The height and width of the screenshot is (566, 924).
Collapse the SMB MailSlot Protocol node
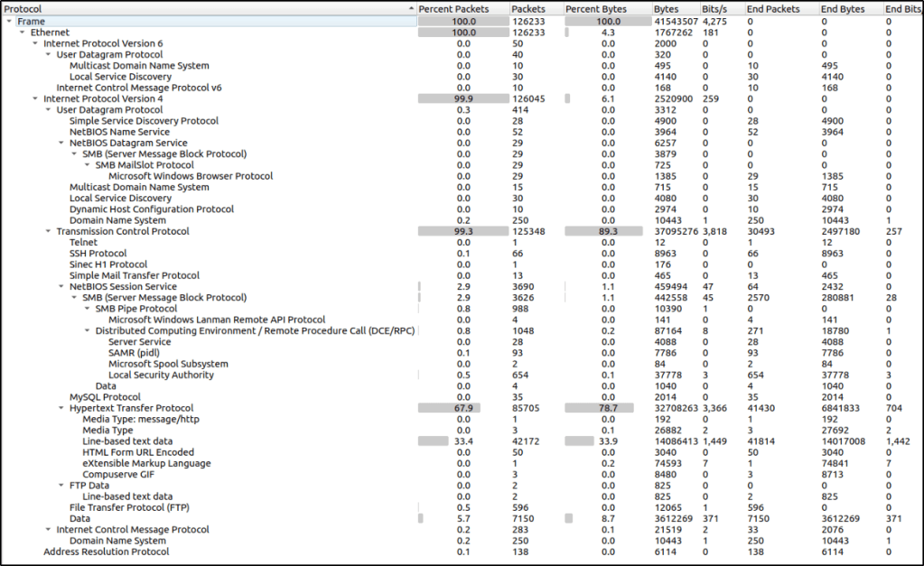(87, 165)
